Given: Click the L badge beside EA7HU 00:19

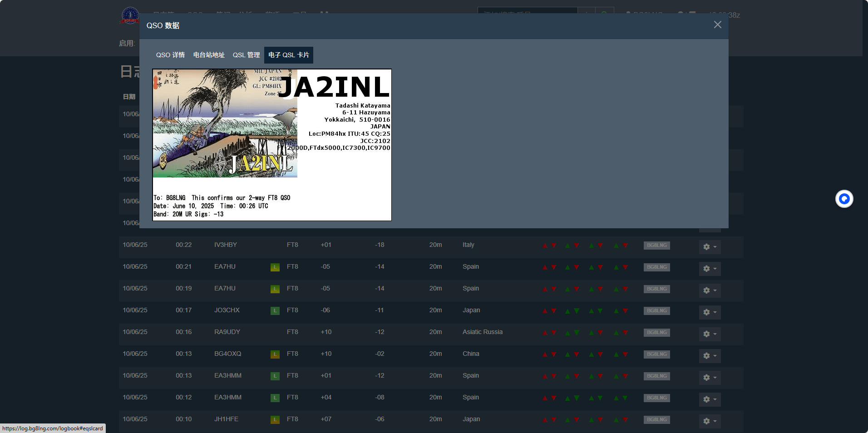Looking at the screenshot, I should (275, 289).
